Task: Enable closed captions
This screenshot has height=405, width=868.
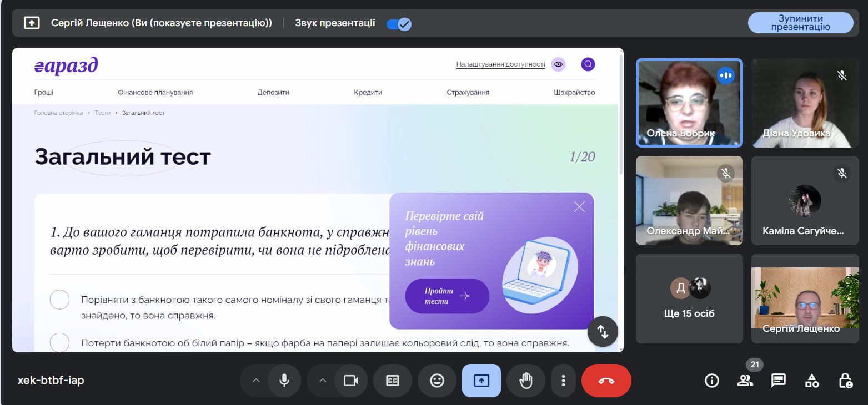Action: click(x=392, y=381)
